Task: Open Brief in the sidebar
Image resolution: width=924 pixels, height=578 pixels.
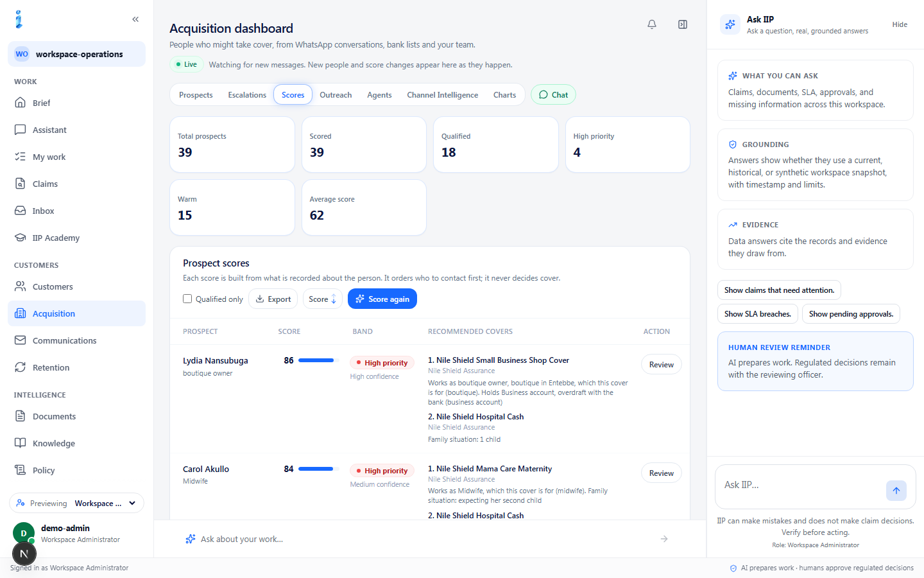Action: click(76, 103)
